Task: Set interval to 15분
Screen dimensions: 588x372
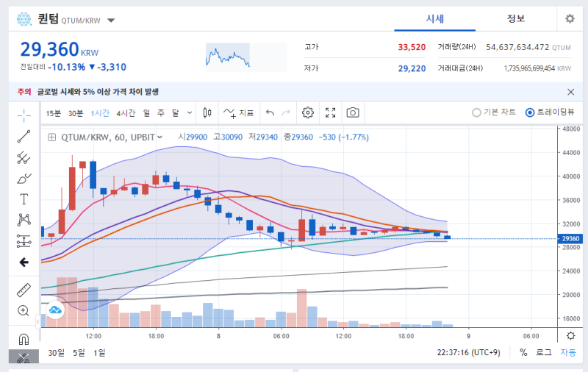Action: coord(53,113)
